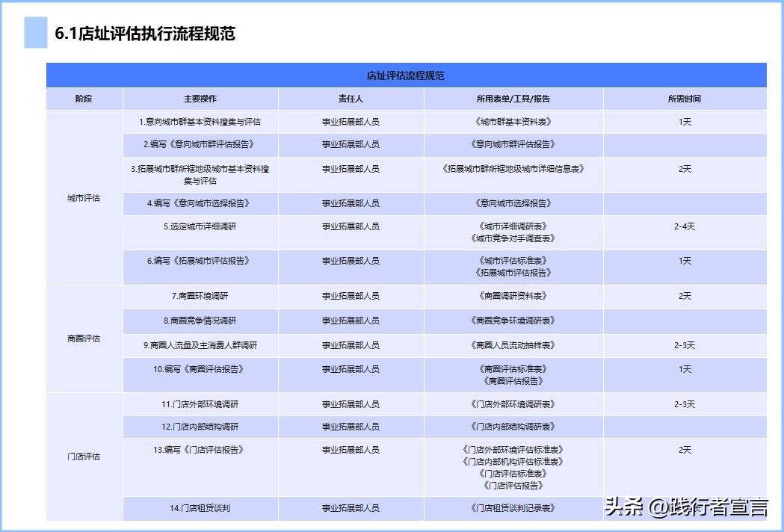Select the 主要操作 column header
784x532 pixels.
tap(200, 97)
